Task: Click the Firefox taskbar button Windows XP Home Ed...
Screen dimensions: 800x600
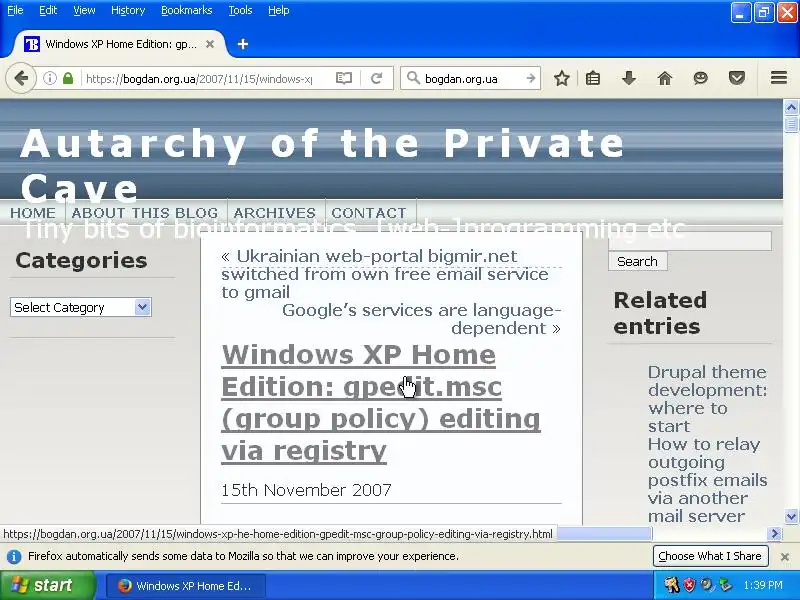Action: [186, 586]
